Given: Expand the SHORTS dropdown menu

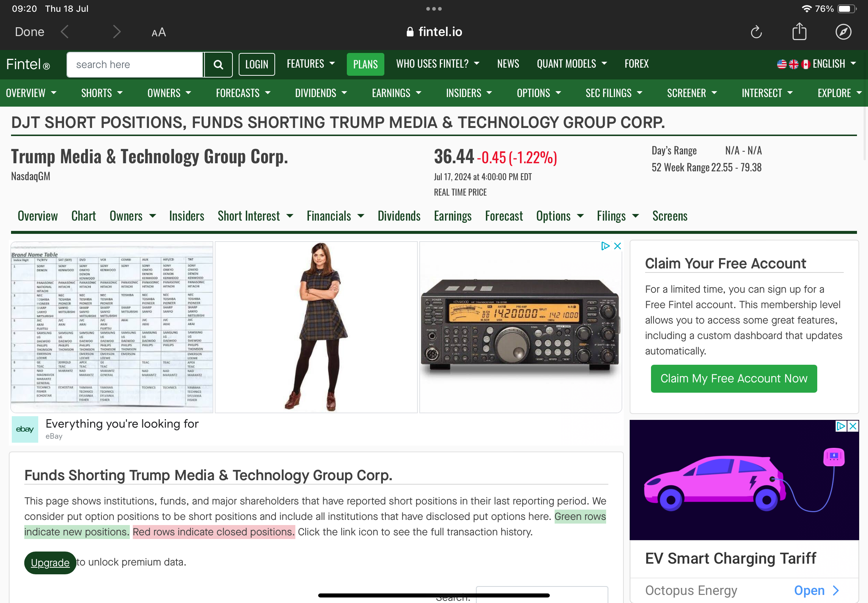Looking at the screenshot, I should [x=102, y=93].
